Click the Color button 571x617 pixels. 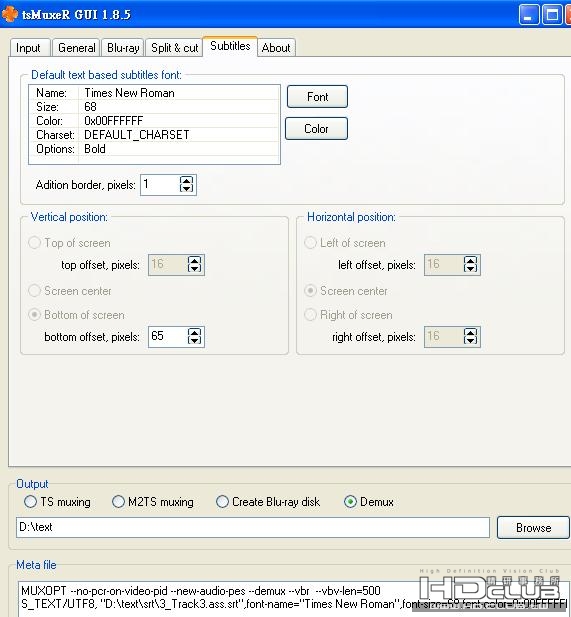pyautogui.click(x=316, y=128)
